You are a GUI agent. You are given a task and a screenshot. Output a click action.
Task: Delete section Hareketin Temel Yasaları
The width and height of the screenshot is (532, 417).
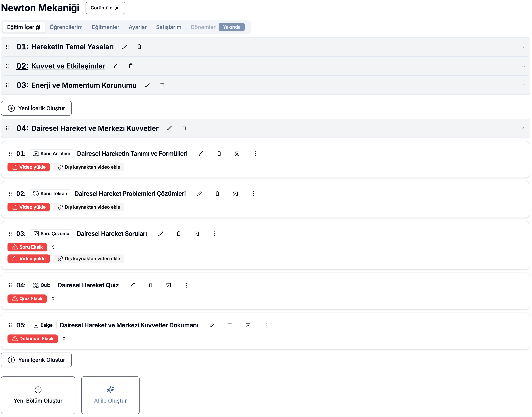(139, 47)
